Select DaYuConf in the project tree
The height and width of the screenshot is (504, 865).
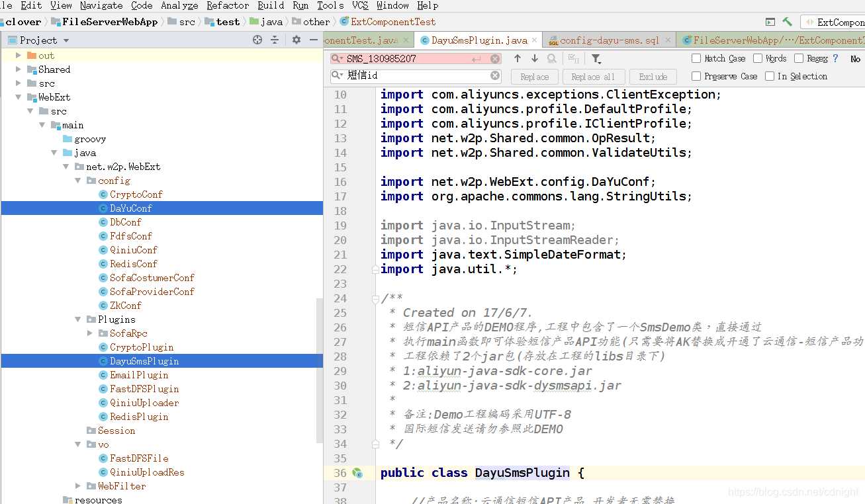coord(130,208)
